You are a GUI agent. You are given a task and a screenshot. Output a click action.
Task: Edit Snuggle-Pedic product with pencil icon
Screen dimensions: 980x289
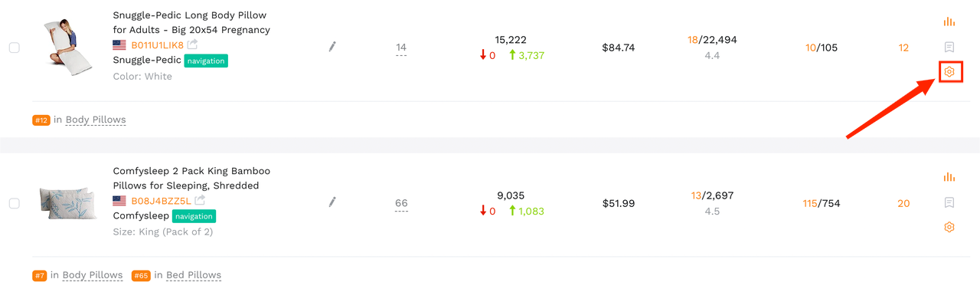coord(332,47)
